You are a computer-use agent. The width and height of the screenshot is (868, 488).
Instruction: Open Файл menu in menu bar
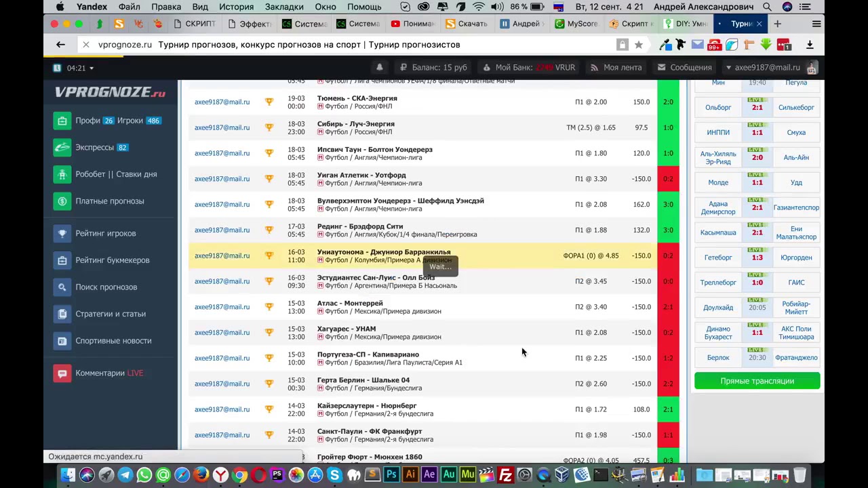point(129,7)
